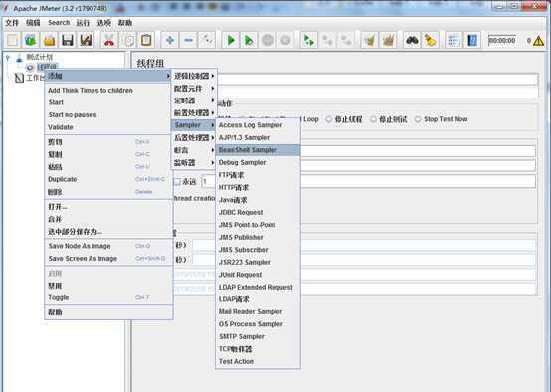Click Add Think Times to children
Viewport: 551px width, 392px height.
(108, 90)
